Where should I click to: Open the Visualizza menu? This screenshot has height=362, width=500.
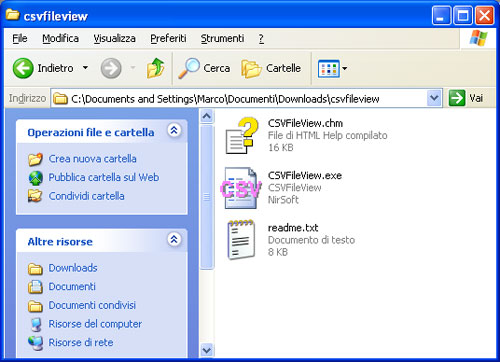(x=114, y=38)
